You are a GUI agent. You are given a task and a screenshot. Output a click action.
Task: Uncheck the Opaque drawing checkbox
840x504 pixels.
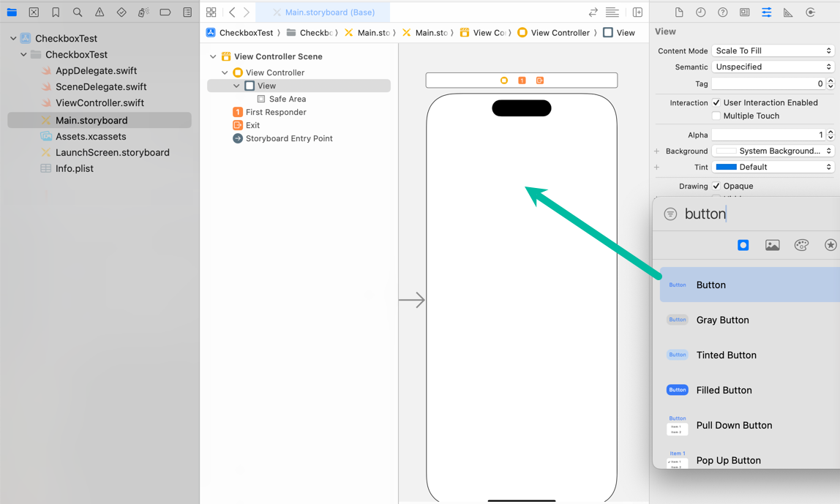tap(716, 187)
